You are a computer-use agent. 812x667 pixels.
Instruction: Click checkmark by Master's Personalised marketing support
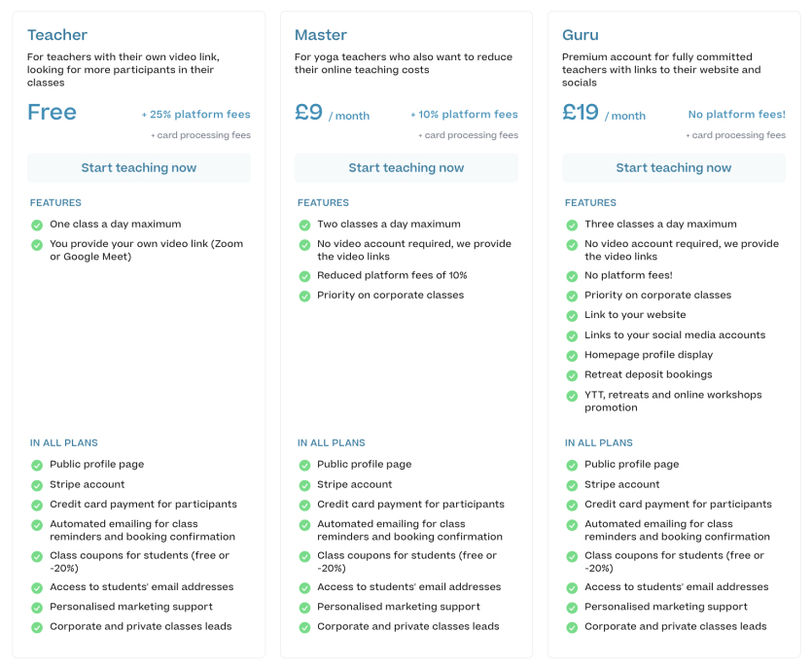coord(304,608)
